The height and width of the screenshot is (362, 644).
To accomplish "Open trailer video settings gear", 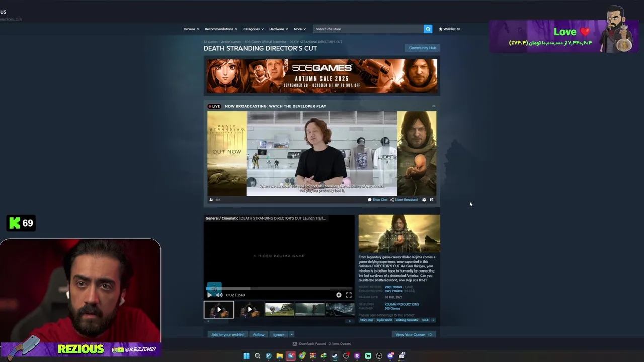I will point(339,295).
